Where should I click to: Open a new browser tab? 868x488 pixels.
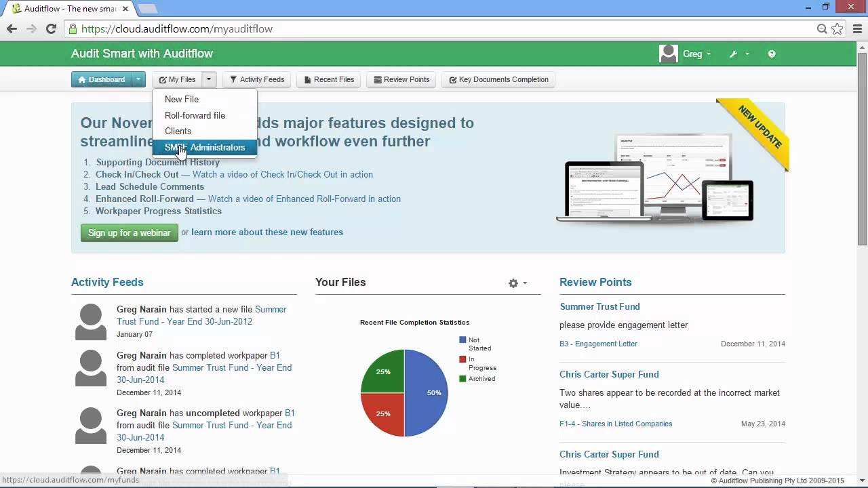pyautogui.click(x=147, y=9)
